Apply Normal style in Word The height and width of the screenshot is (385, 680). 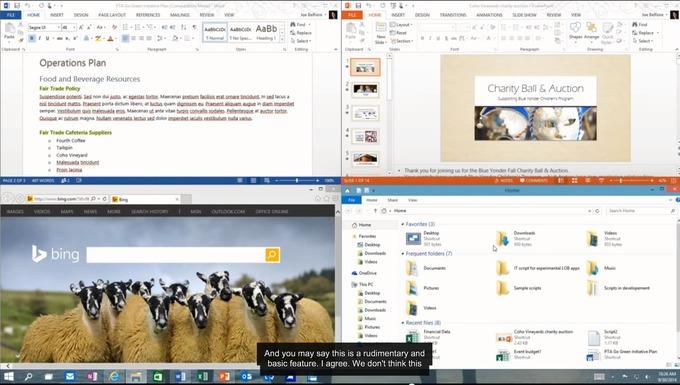click(x=215, y=32)
